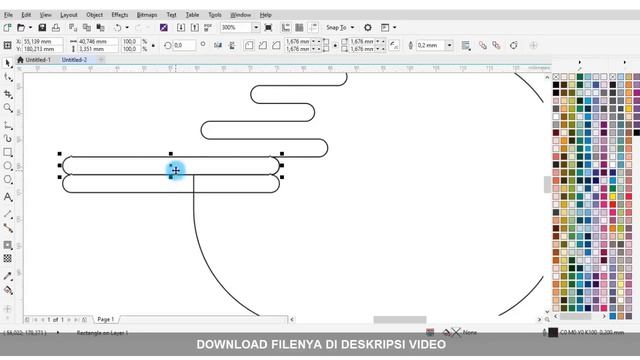Toggle Show guidelines button
640x360 pixels.
[x=313, y=27]
